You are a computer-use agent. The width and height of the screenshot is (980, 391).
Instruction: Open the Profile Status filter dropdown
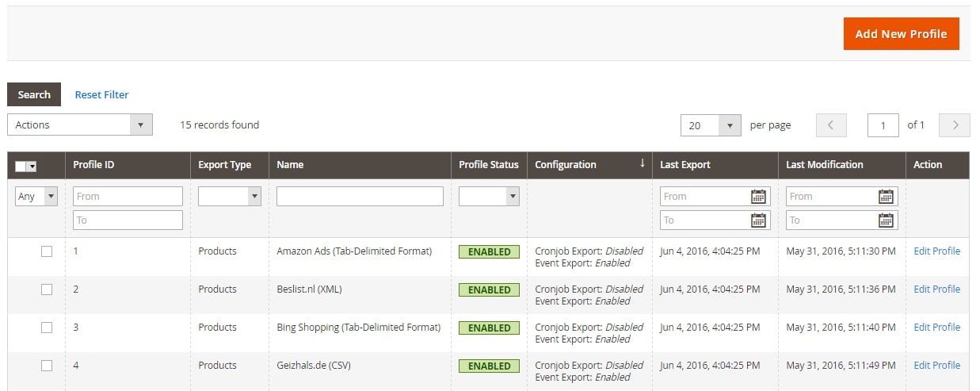pyautogui.click(x=489, y=196)
